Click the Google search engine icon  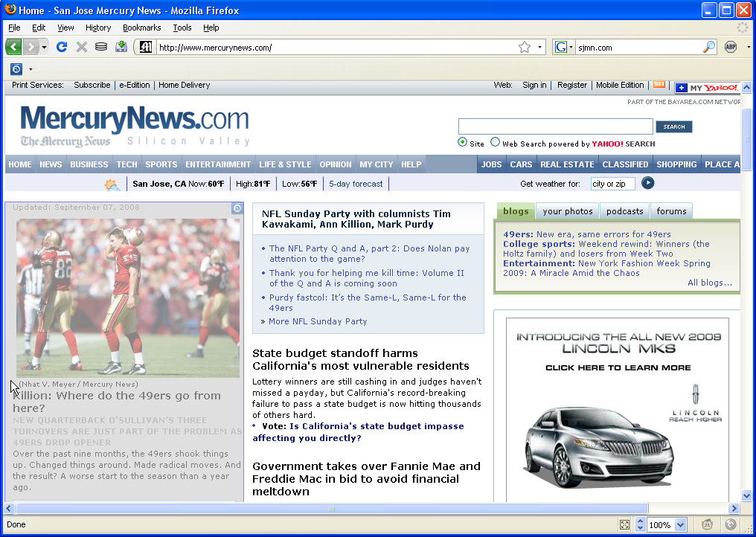coord(561,47)
